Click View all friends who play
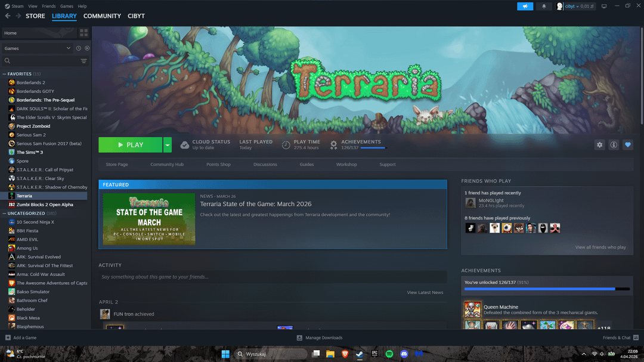This screenshot has height=362, width=644. pyautogui.click(x=600, y=247)
